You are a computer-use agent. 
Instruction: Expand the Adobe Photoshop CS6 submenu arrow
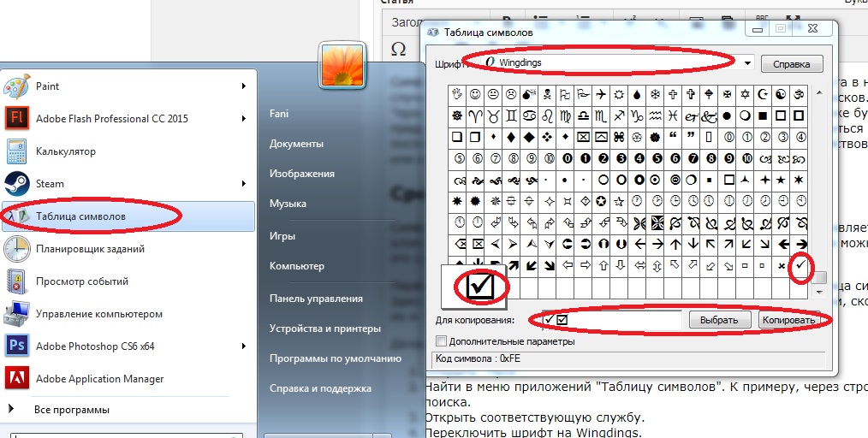(244, 346)
